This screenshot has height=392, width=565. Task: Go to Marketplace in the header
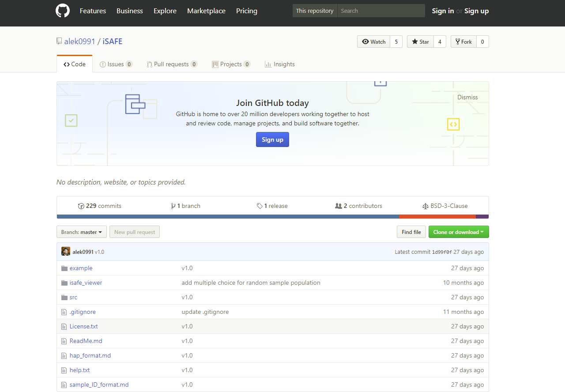[206, 11]
